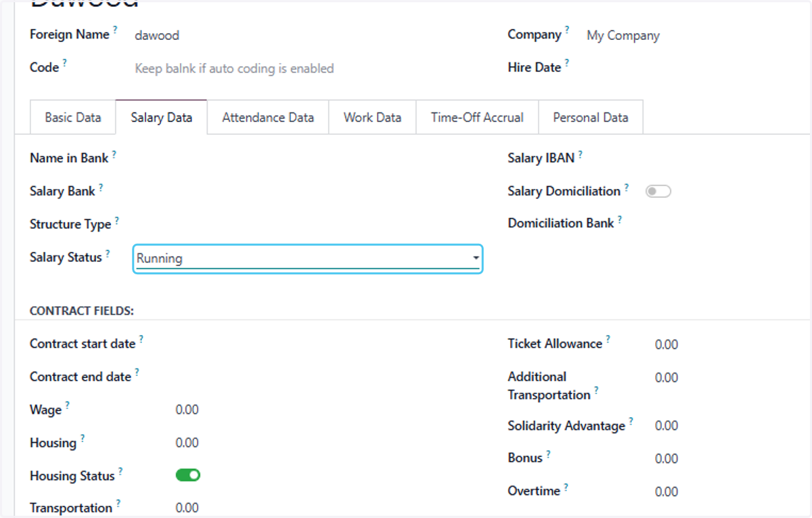This screenshot has height=518, width=812.
Task: Click the Contract start date label
Action: [83, 344]
